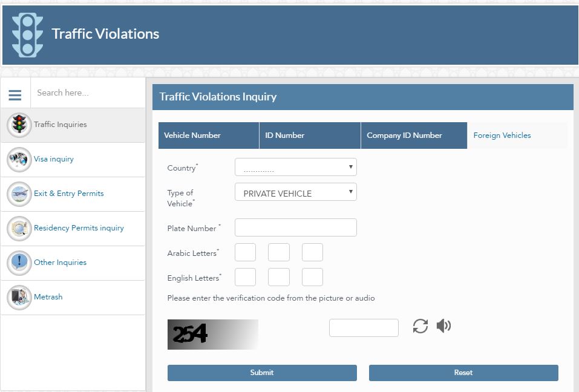Click the Visa inquiry icon

(x=19, y=160)
